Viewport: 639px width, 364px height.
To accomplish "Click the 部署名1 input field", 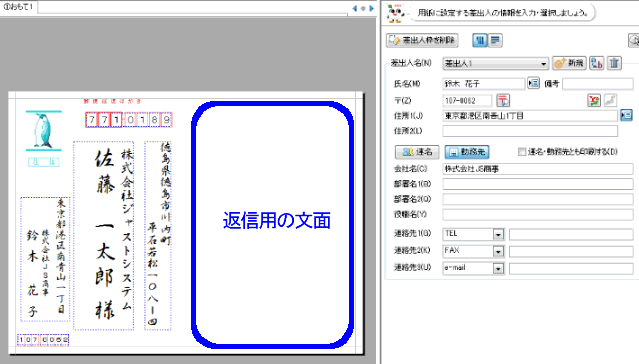I will tap(538, 184).
